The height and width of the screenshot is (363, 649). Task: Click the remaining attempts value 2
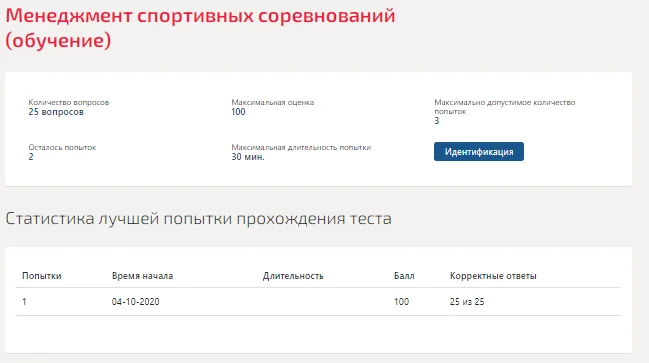[31, 157]
